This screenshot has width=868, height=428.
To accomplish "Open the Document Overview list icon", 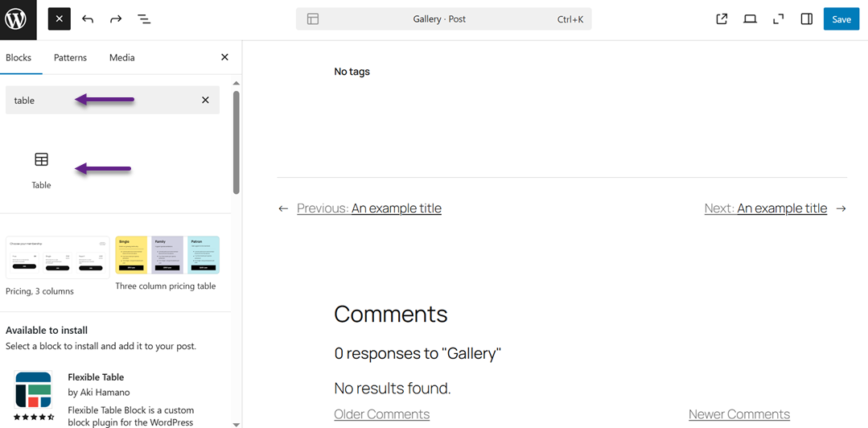I will 144,19.
